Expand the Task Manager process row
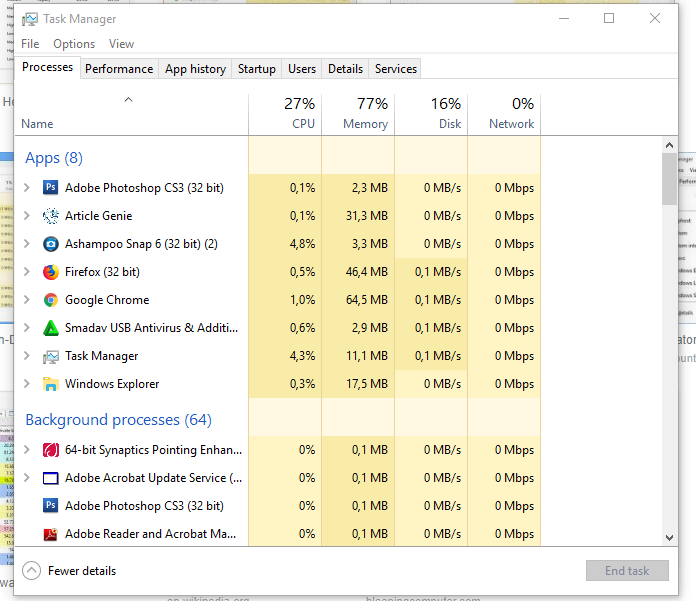696x601 pixels. [x=27, y=356]
